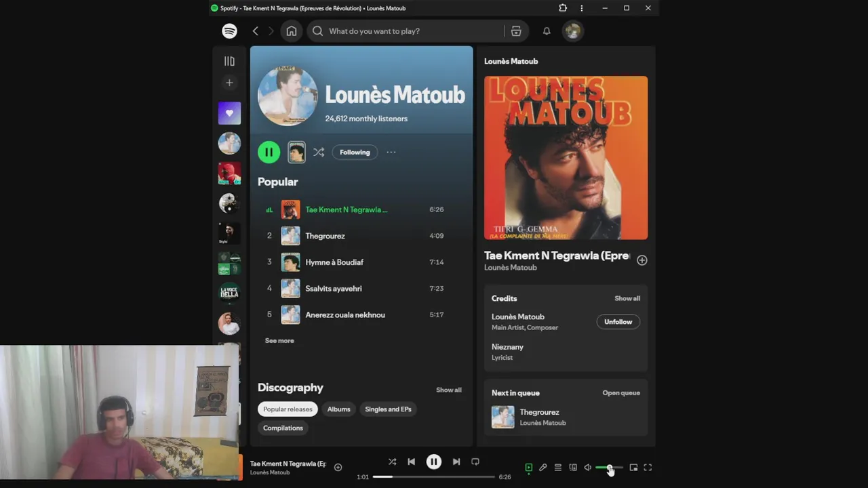Open the artist pick thumbnail beside play button
868x488 pixels.
(x=296, y=152)
